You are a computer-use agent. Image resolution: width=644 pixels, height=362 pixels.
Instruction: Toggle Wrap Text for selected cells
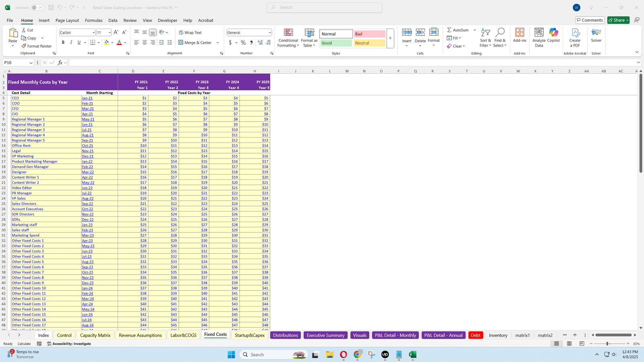(x=190, y=33)
